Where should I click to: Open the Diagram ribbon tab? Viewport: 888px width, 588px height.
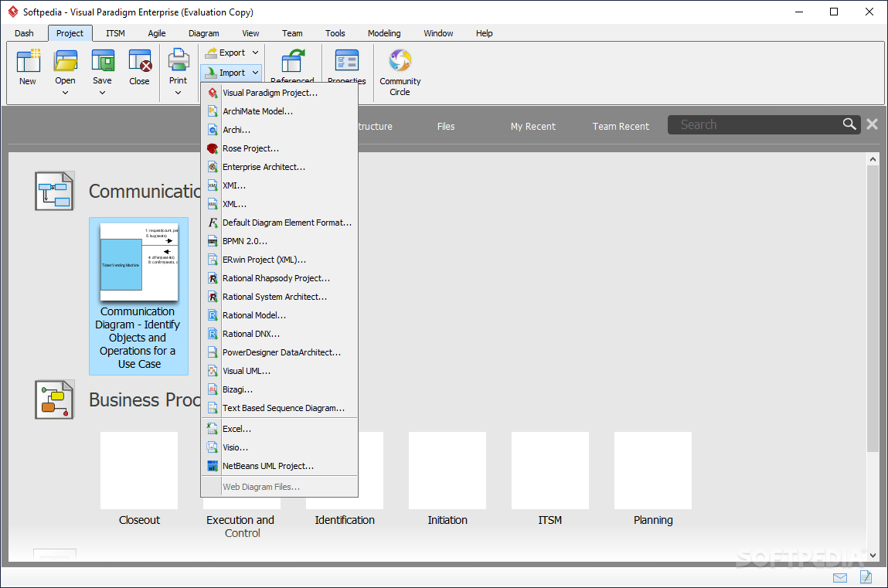coord(204,33)
